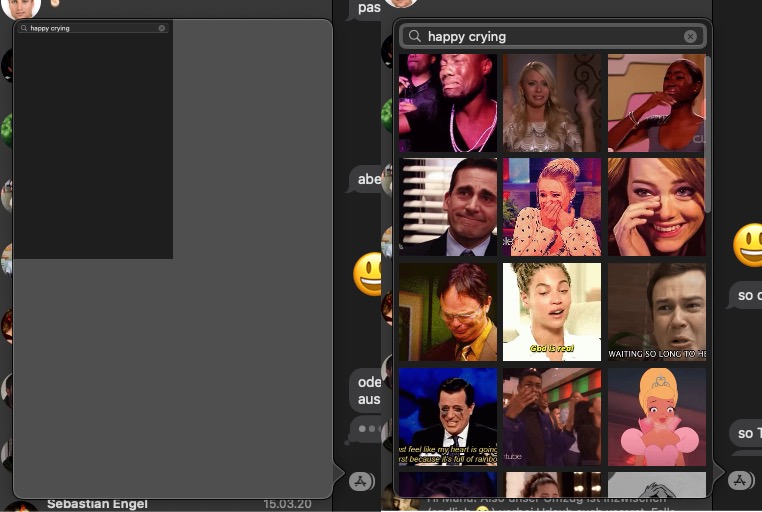Select the GIF of the man covering his face in a crowd
This screenshot has height=512, width=762.
[552, 417]
